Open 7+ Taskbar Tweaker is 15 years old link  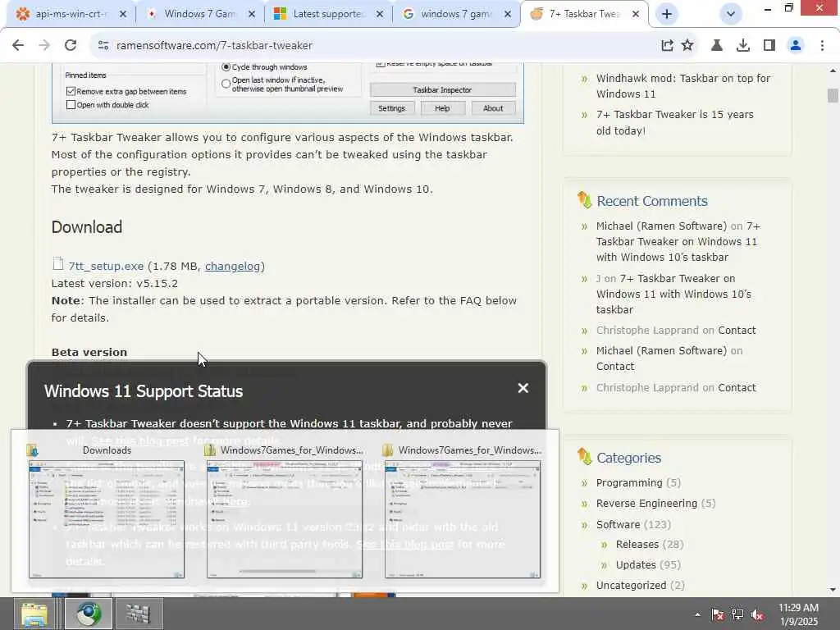tap(675, 122)
